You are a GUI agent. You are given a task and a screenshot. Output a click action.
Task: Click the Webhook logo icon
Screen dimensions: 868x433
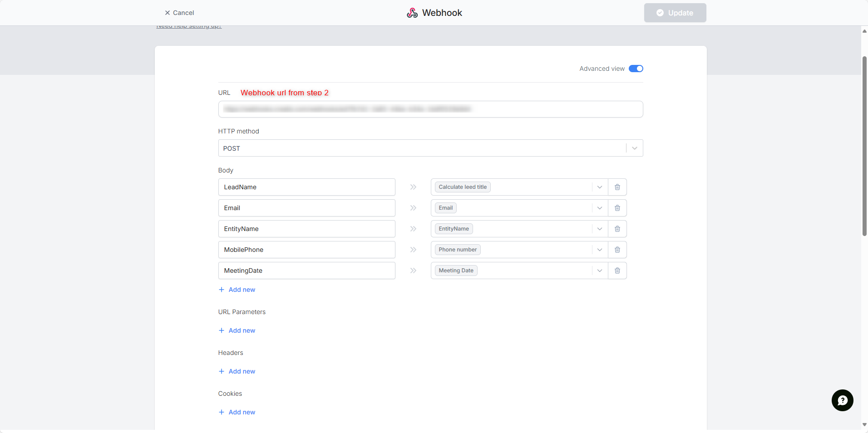pos(412,13)
